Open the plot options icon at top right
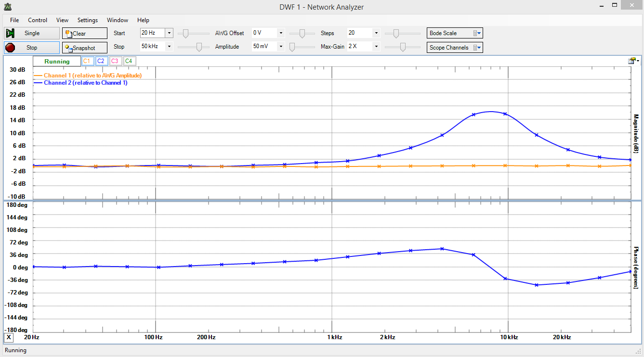The height and width of the screenshot is (357, 644). click(x=633, y=61)
